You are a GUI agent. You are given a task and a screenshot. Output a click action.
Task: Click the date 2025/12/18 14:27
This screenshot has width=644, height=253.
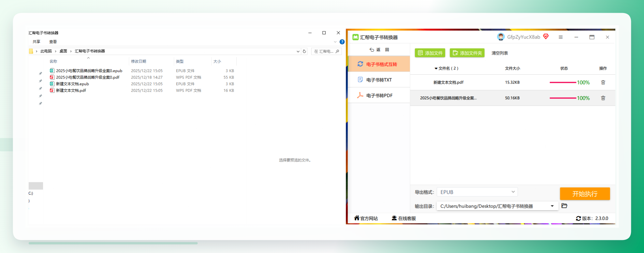click(147, 77)
